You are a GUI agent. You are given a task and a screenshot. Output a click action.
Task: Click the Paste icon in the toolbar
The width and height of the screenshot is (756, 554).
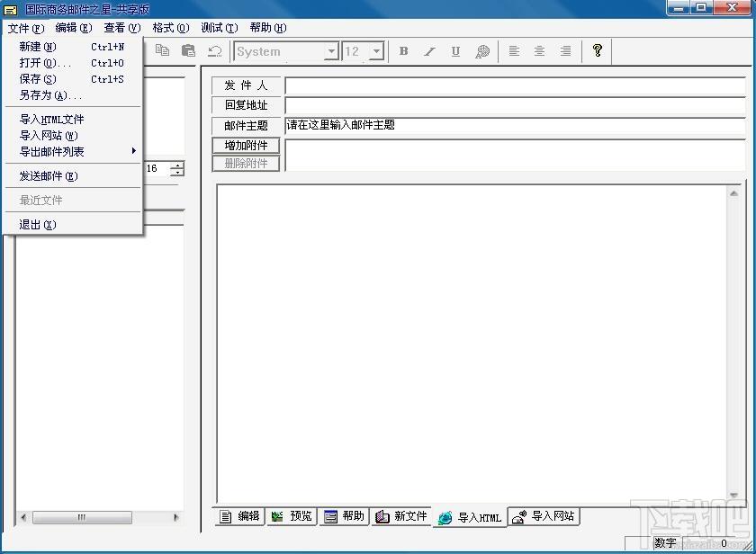[188, 50]
